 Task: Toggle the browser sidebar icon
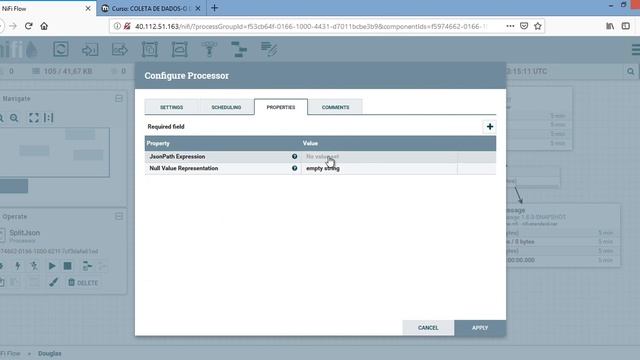click(626, 26)
